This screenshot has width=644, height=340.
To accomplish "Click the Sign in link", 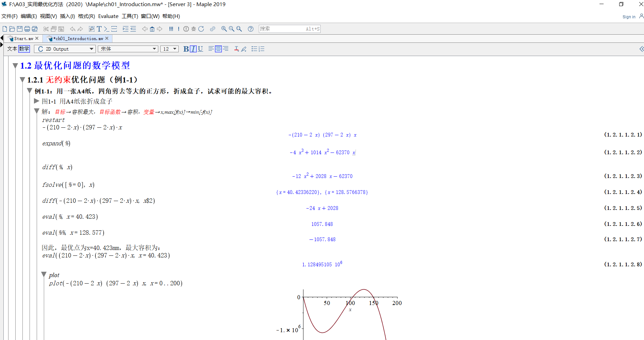I will (x=629, y=17).
